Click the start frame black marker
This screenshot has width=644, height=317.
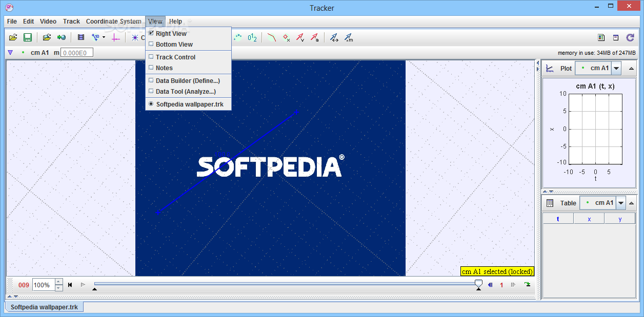[94, 289]
